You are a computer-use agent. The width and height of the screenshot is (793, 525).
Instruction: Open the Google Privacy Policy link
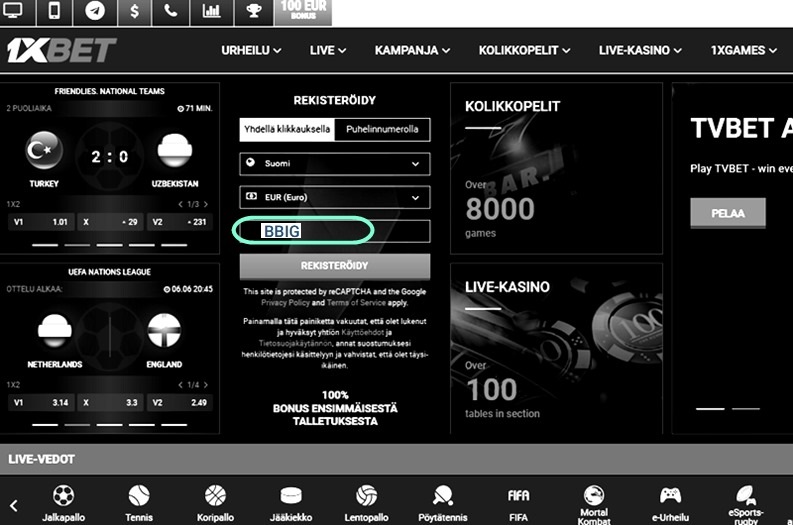[x=285, y=302]
